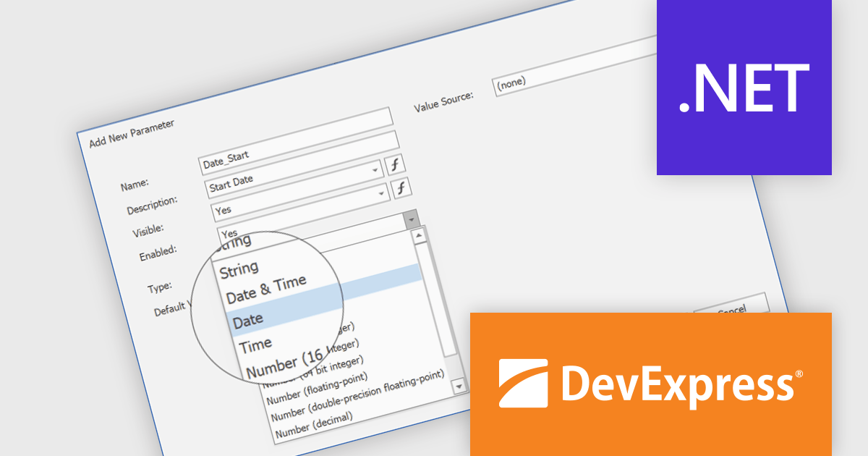The height and width of the screenshot is (456, 868).
Task: Select String in the type list
Action: 239,271
